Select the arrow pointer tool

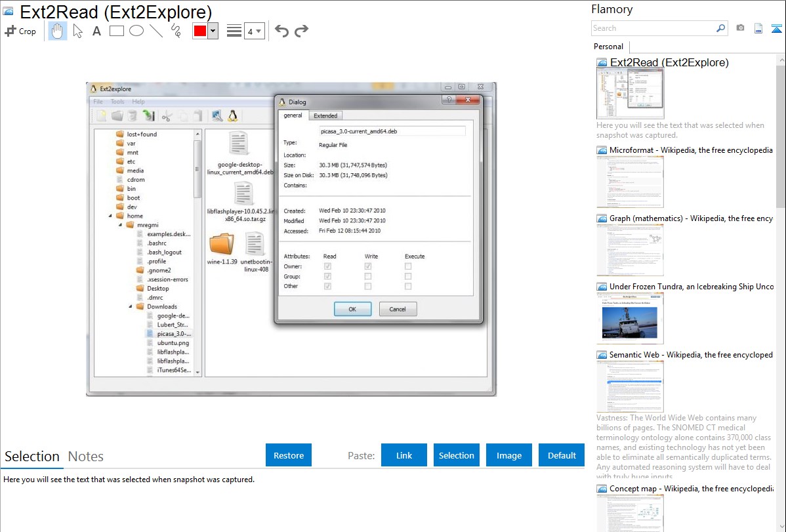77,31
